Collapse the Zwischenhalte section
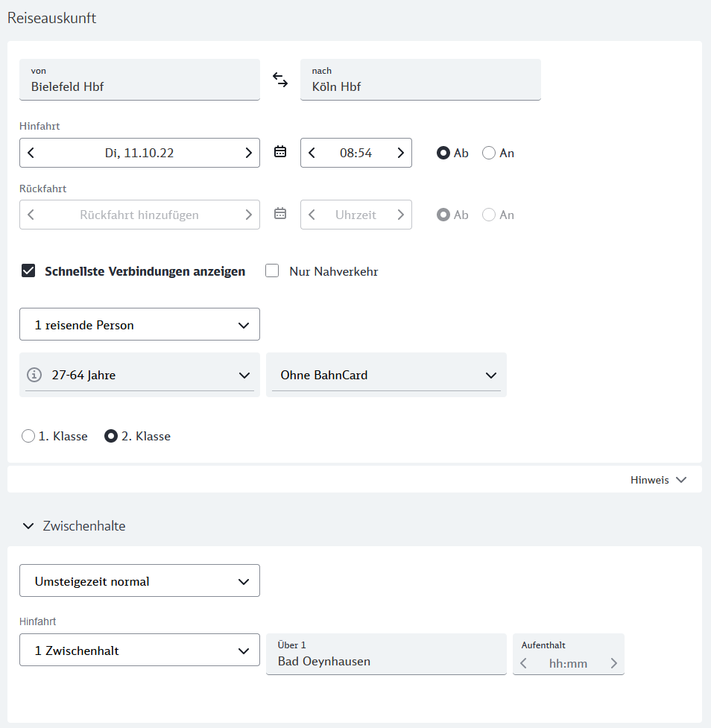Viewport: 711px width, 728px height. point(29,526)
